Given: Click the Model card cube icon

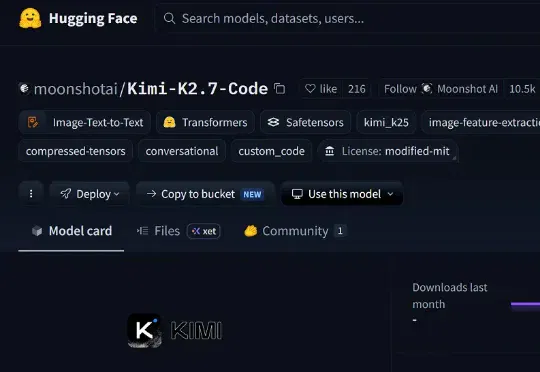Looking at the screenshot, I should point(37,231).
